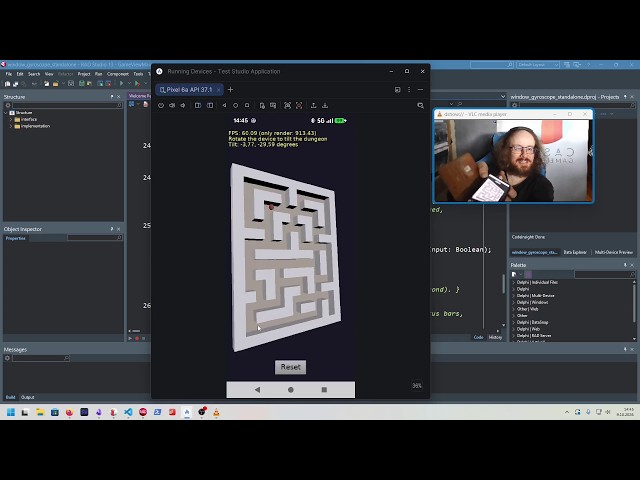
Task: Close the Pixel 6a API 37.1 tab
Action: (219, 90)
